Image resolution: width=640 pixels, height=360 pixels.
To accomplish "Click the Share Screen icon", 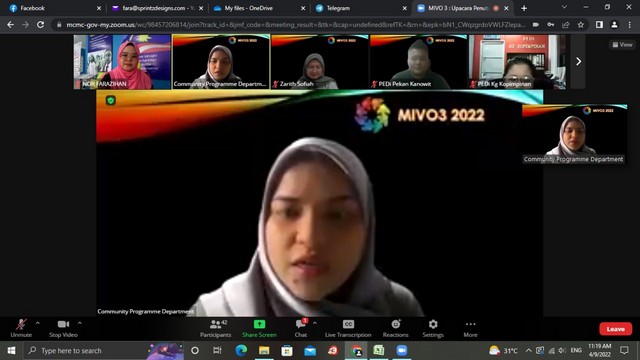I will tap(259, 324).
